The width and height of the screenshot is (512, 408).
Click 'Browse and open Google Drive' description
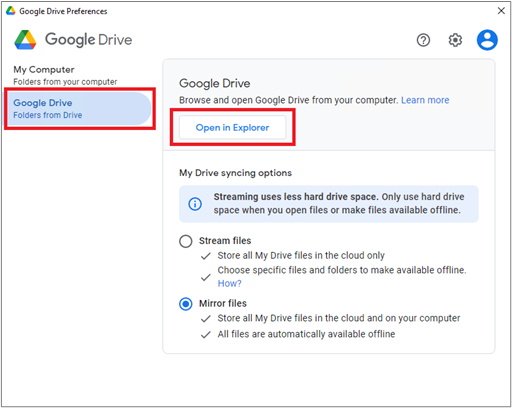click(x=289, y=100)
